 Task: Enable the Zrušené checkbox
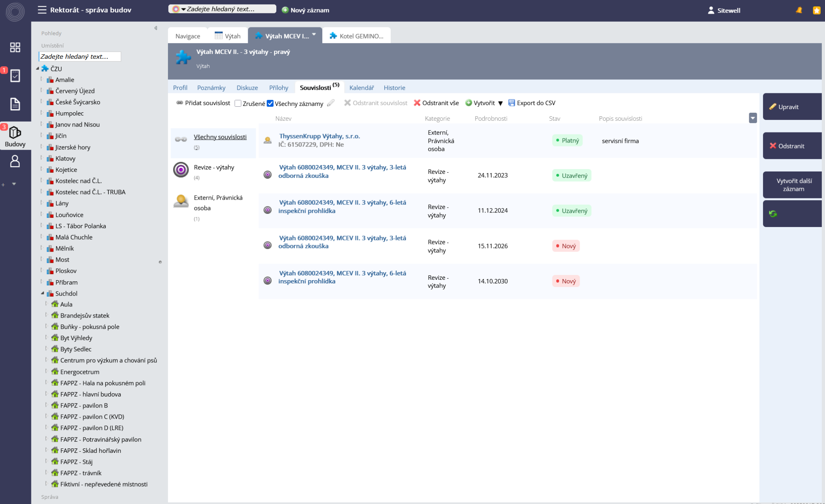click(x=238, y=103)
